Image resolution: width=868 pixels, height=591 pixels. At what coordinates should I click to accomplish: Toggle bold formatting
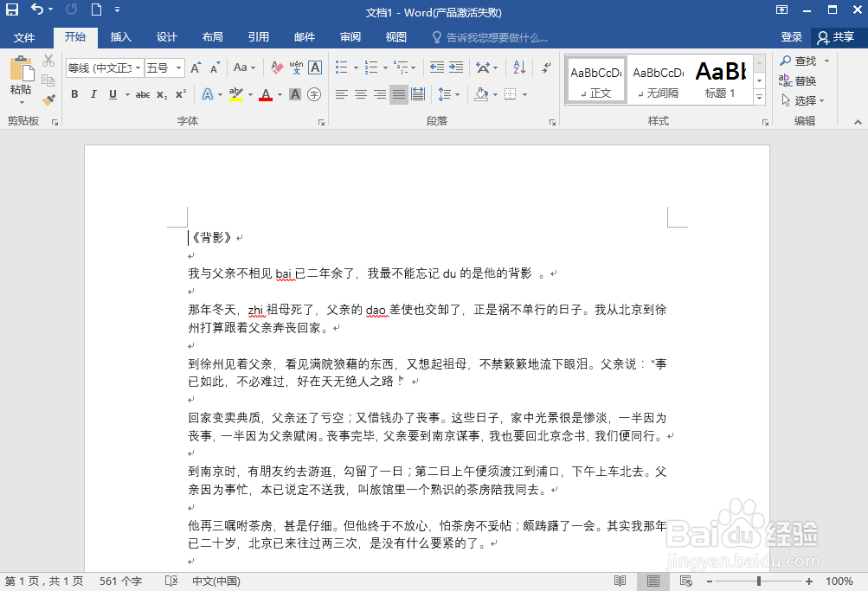(x=74, y=94)
